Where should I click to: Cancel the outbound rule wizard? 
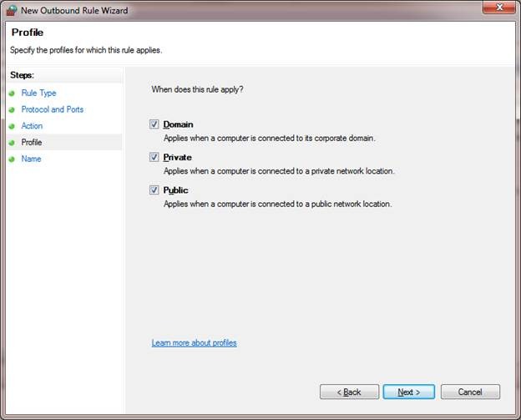470,392
